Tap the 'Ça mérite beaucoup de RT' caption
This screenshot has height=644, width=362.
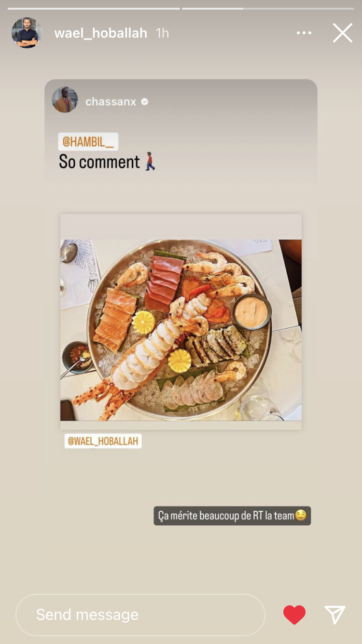(226, 516)
